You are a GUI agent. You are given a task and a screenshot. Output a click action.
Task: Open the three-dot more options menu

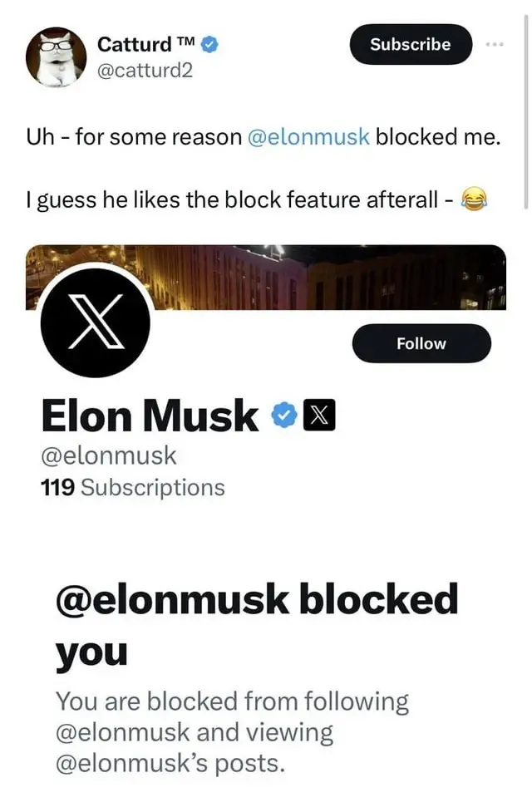497,44
